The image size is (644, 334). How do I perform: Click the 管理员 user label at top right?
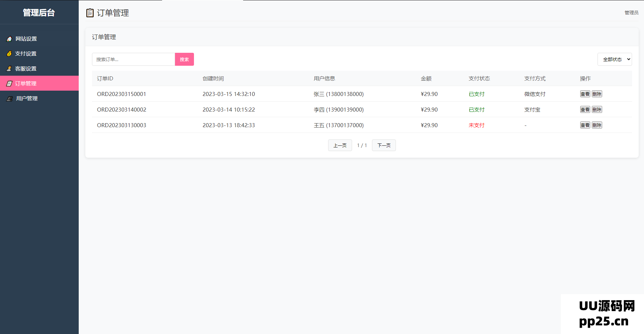tap(631, 13)
